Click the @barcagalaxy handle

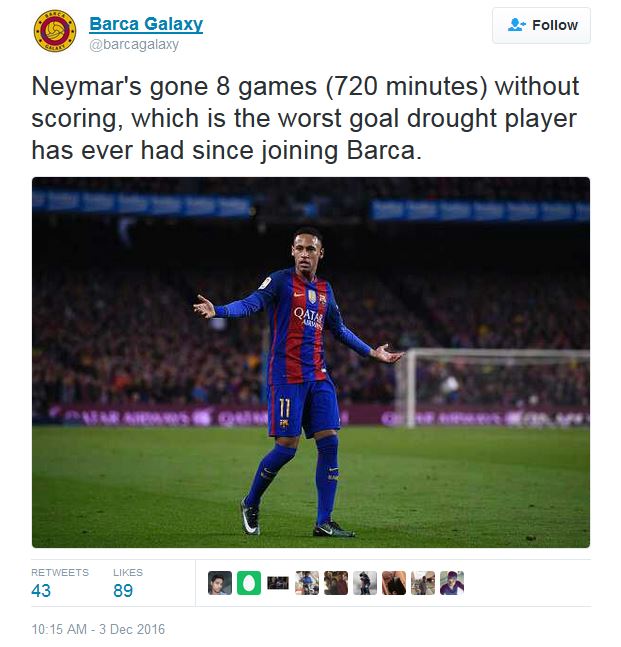pos(134,45)
